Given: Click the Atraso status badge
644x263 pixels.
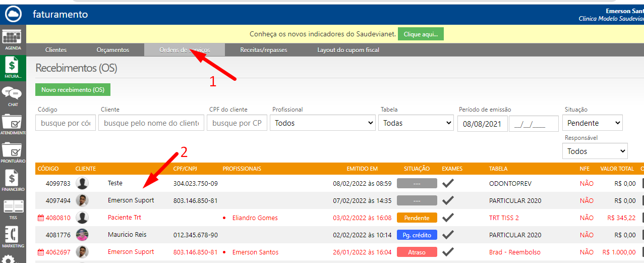Looking at the screenshot, I should click(x=417, y=252).
